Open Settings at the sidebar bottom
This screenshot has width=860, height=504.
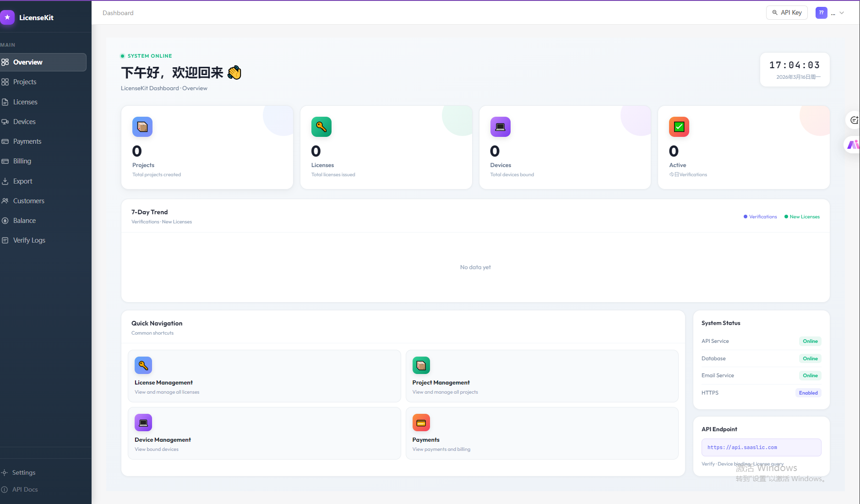click(x=24, y=472)
